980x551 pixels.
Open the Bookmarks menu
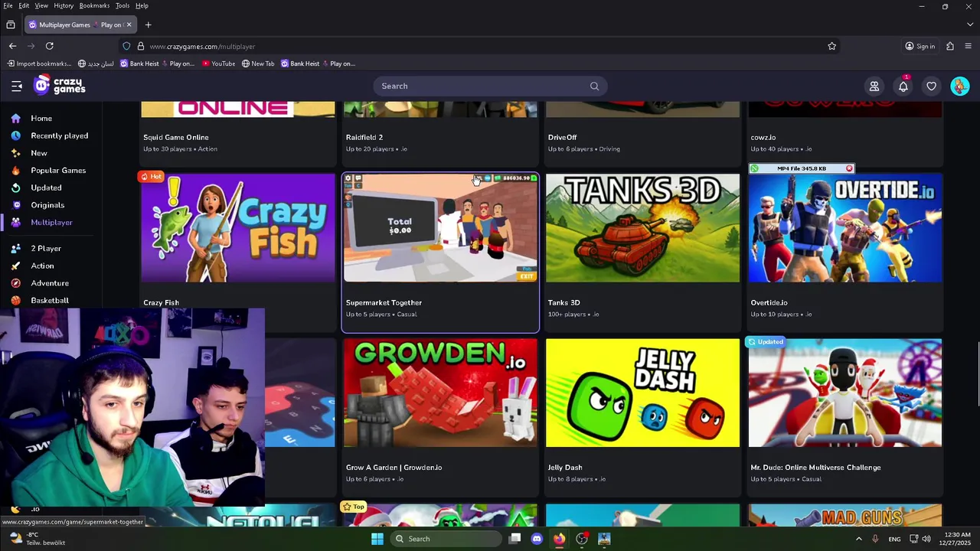point(94,5)
